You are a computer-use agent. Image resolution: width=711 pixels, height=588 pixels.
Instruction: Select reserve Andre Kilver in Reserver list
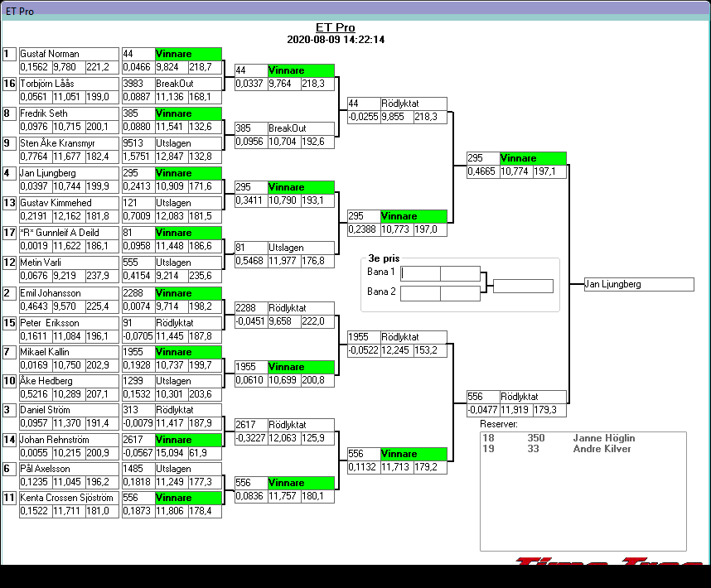pyautogui.click(x=602, y=449)
